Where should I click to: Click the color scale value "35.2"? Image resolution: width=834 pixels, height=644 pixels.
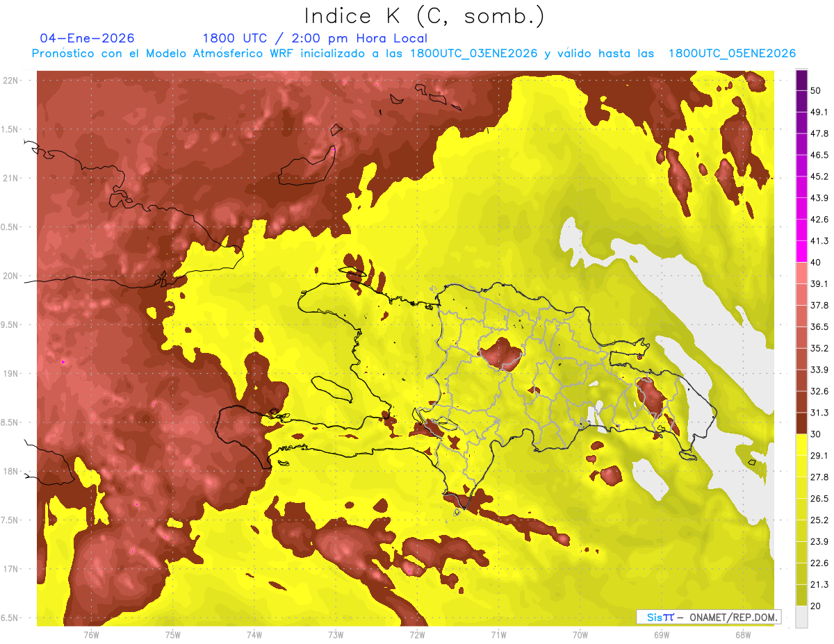click(x=819, y=348)
